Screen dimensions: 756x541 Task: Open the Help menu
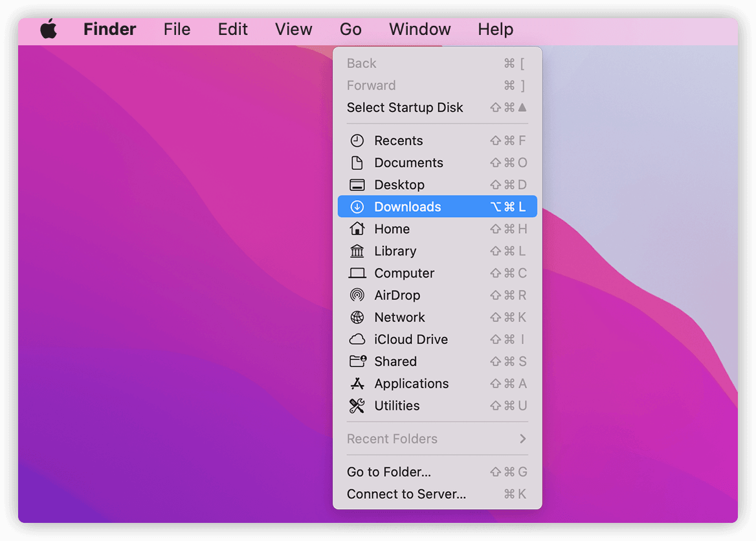pyautogui.click(x=495, y=29)
